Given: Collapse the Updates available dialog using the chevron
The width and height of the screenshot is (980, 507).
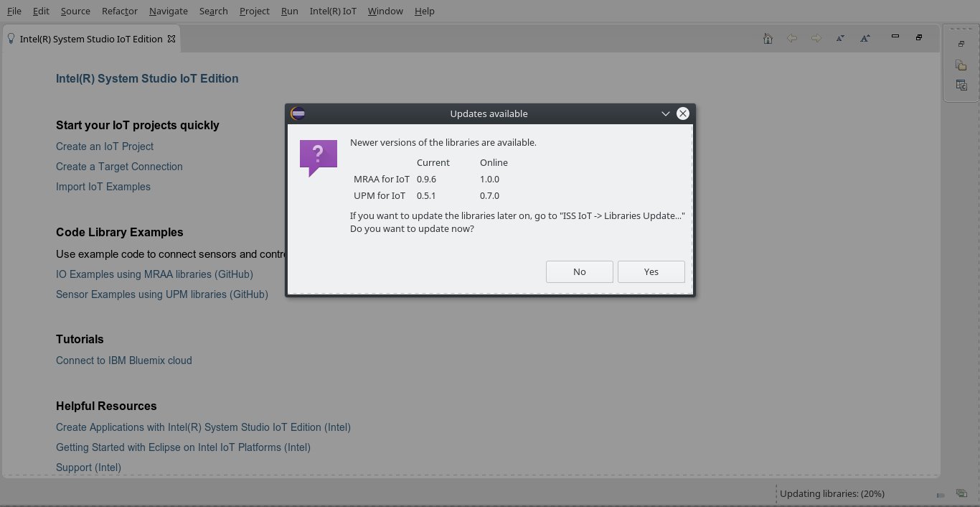Looking at the screenshot, I should [666, 113].
